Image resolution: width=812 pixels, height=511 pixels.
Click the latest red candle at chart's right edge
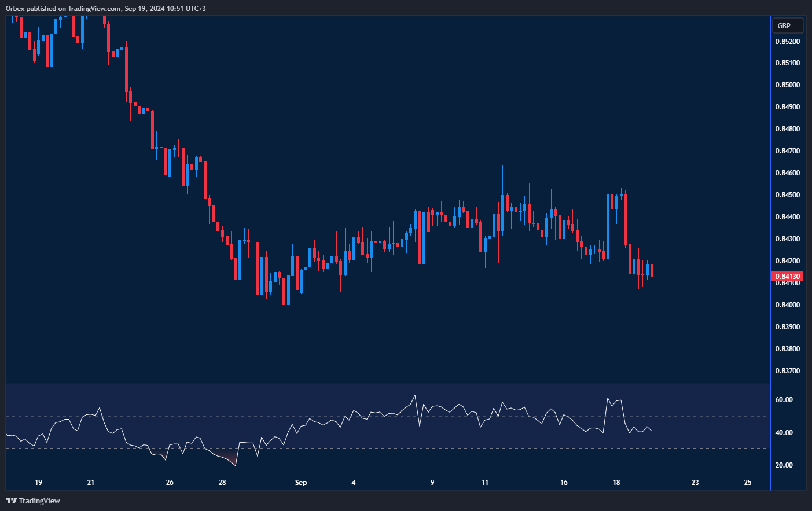(x=652, y=270)
